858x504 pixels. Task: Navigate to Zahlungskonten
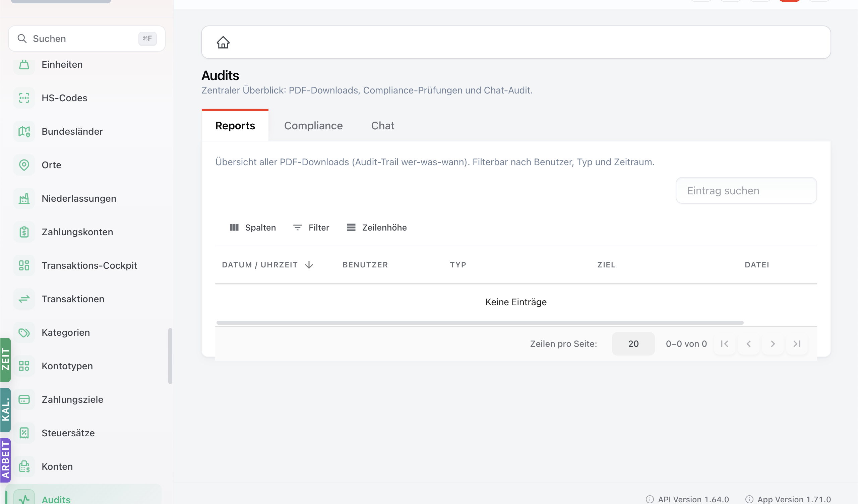click(77, 232)
